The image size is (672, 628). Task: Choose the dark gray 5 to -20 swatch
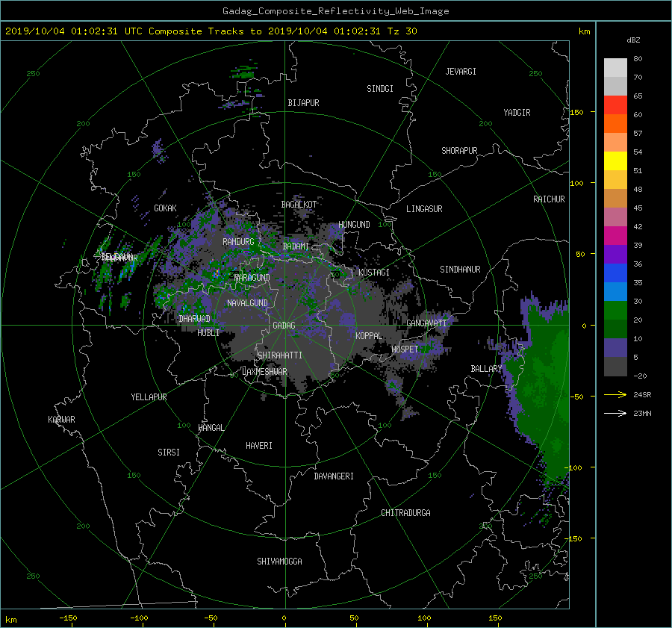pyautogui.click(x=615, y=367)
